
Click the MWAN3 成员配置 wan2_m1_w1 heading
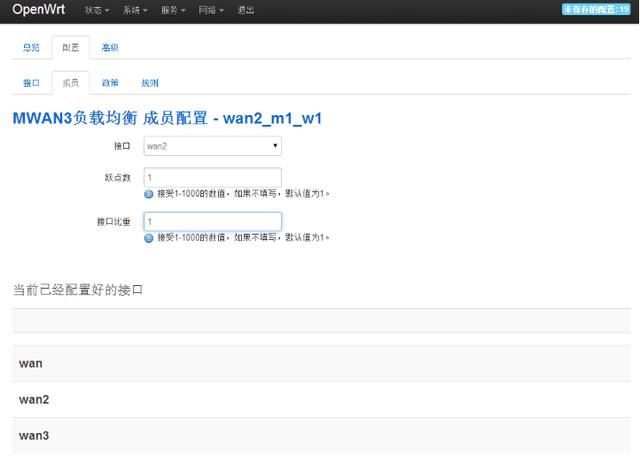(167, 118)
